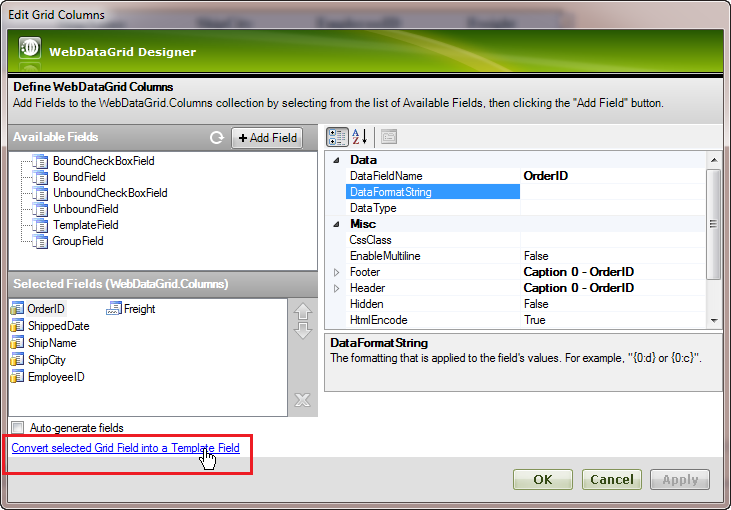Select the Freight column icon

[x=114, y=309]
